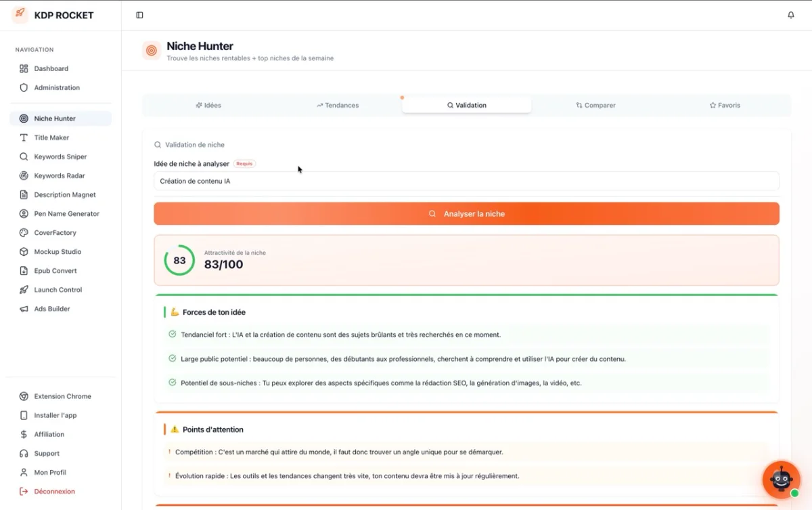Click the Pen Name Generator person icon
The width and height of the screenshot is (812, 510).
[24, 213]
